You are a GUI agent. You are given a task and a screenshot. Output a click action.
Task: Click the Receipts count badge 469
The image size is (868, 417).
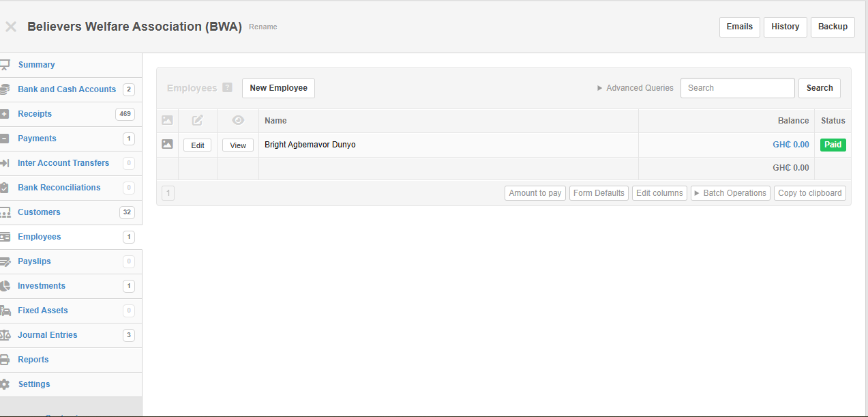(x=125, y=114)
